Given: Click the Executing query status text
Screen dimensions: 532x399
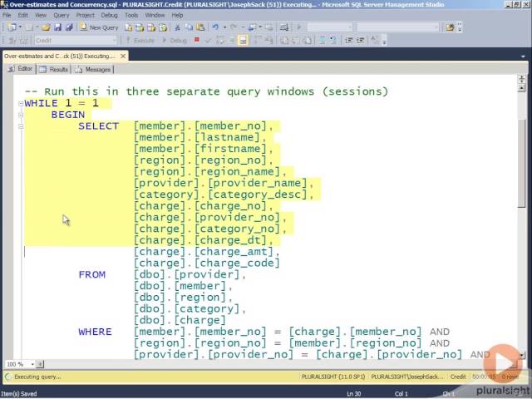Looking at the screenshot, I should tap(37, 377).
